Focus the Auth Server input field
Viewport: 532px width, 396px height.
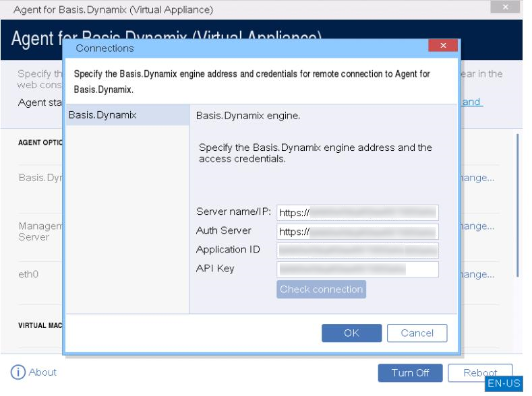(357, 232)
